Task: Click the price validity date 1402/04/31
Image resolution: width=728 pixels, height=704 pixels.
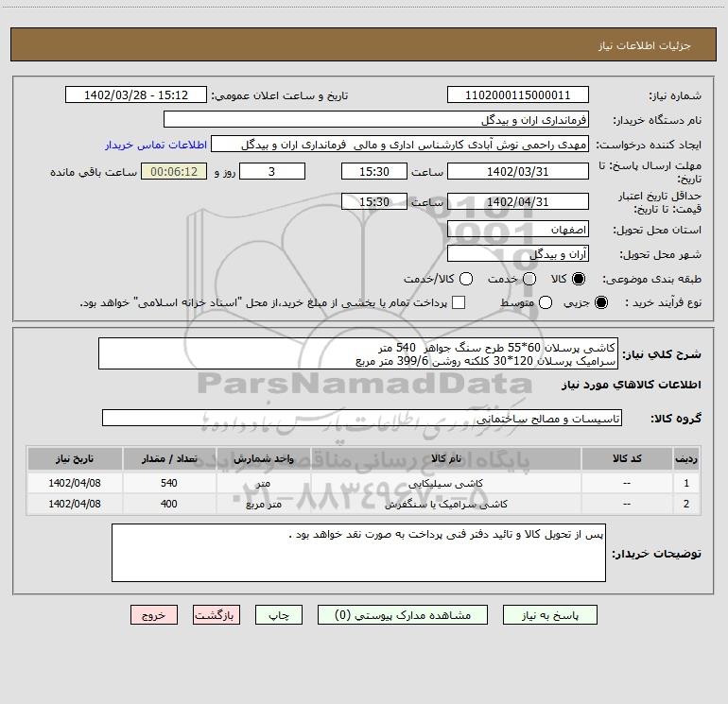Action: 518,201
